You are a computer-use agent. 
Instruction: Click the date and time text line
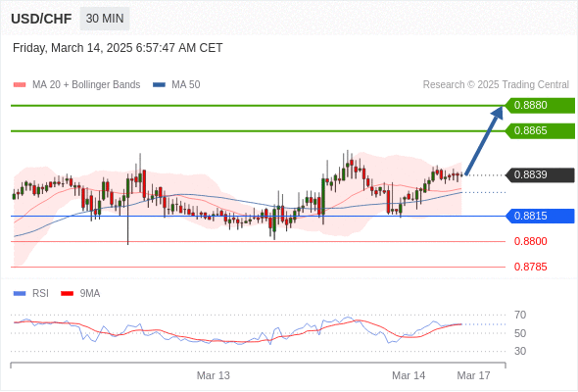coord(118,48)
